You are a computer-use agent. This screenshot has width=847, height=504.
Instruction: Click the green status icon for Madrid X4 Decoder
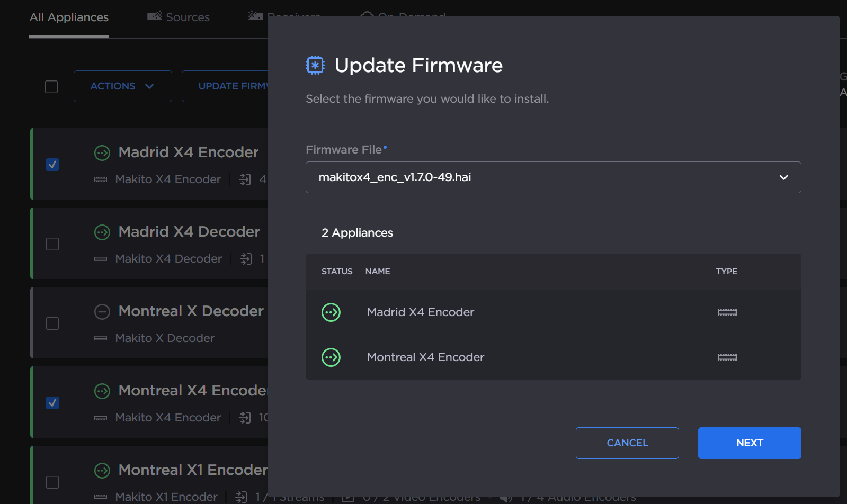click(102, 232)
